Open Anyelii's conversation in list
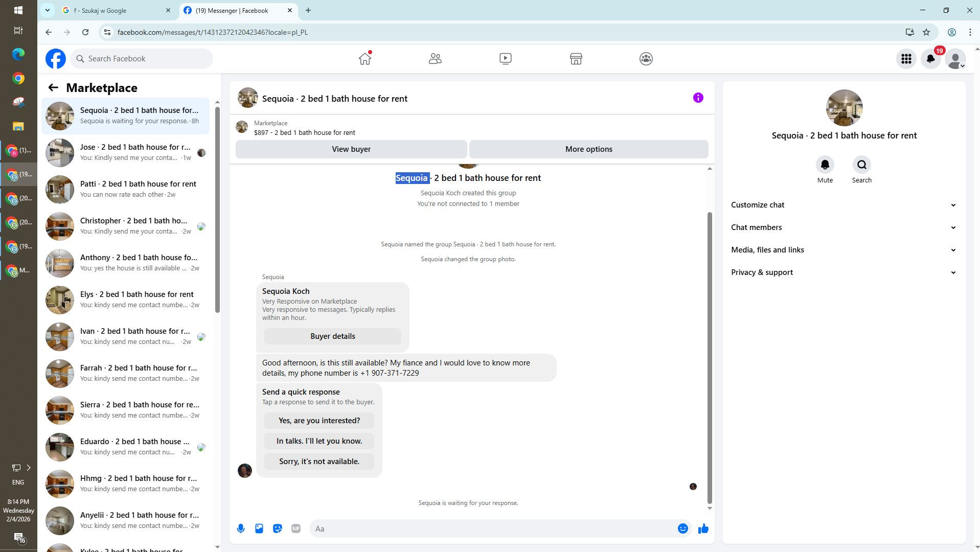This screenshot has width=980, height=552. 125,521
